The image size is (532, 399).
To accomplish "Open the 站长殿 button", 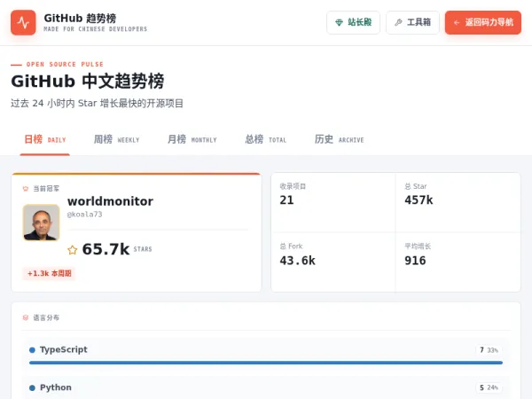I will pyautogui.click(x=353, y=22).
